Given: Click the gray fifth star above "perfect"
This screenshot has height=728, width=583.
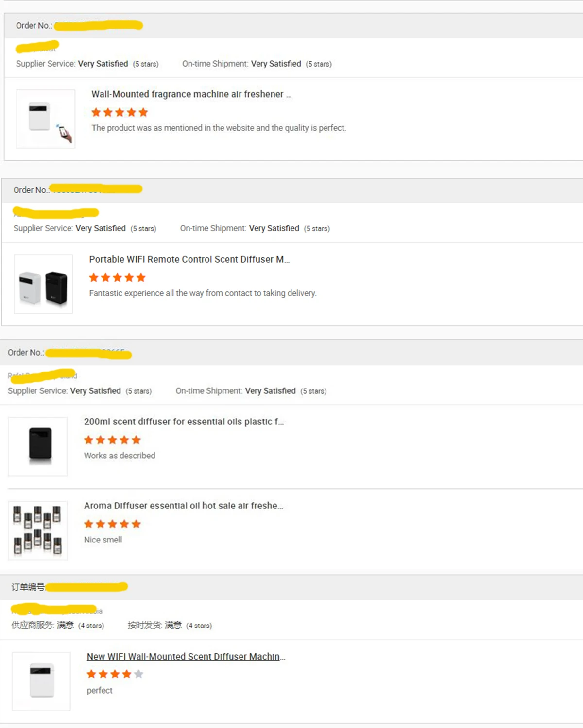Looking at the screenshot, I should [138, 674].
